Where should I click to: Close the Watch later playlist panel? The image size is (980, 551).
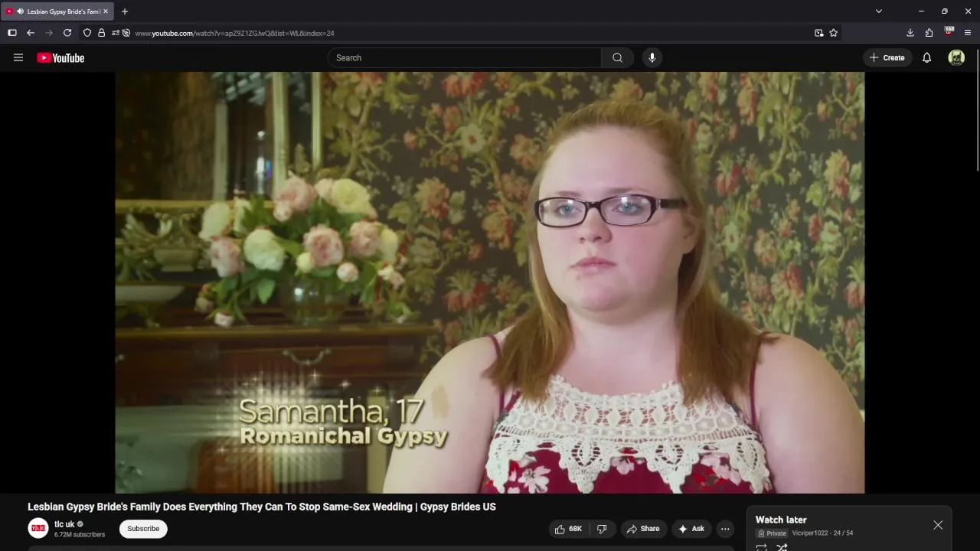pos(938,525)
